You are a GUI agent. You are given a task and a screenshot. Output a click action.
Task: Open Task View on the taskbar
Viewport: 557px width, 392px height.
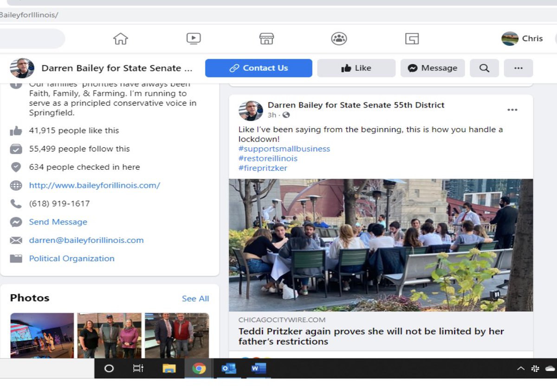[x=138, y=368]
